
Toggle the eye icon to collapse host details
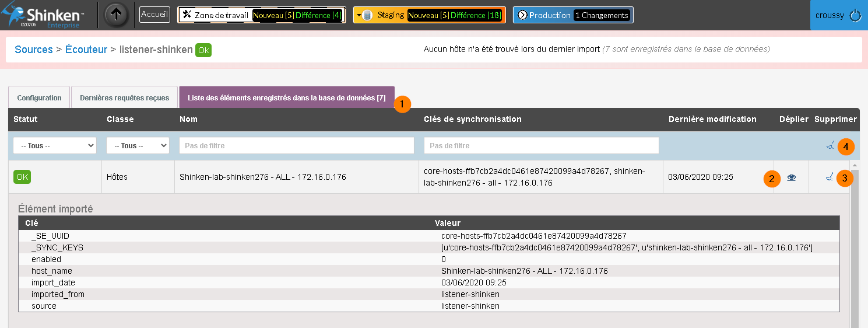[x=791, y=177]
